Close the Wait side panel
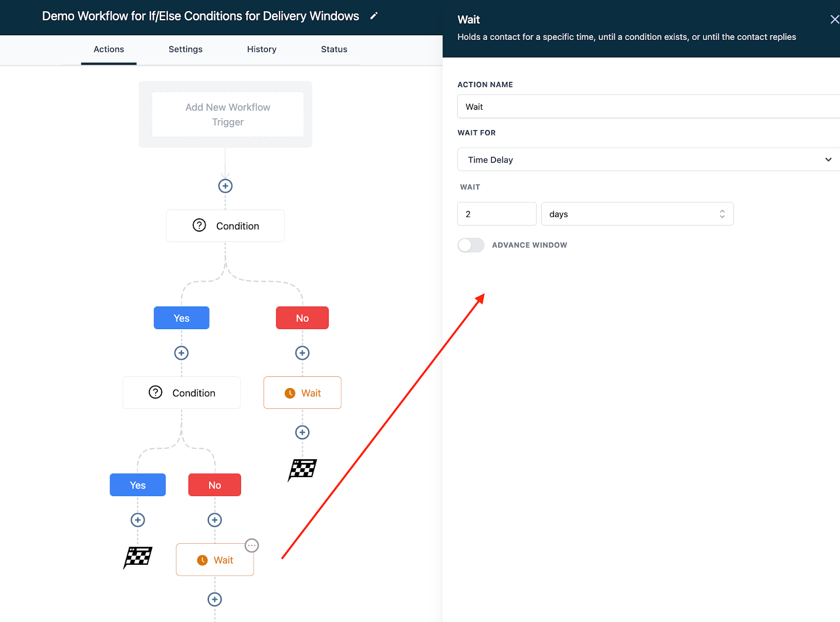840x622 pixels. click(834, 19)
